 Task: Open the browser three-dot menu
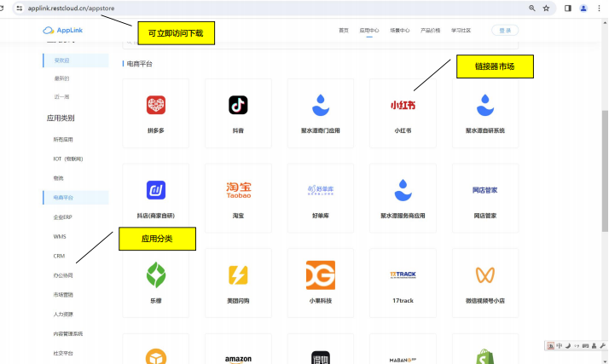[599, 9]
